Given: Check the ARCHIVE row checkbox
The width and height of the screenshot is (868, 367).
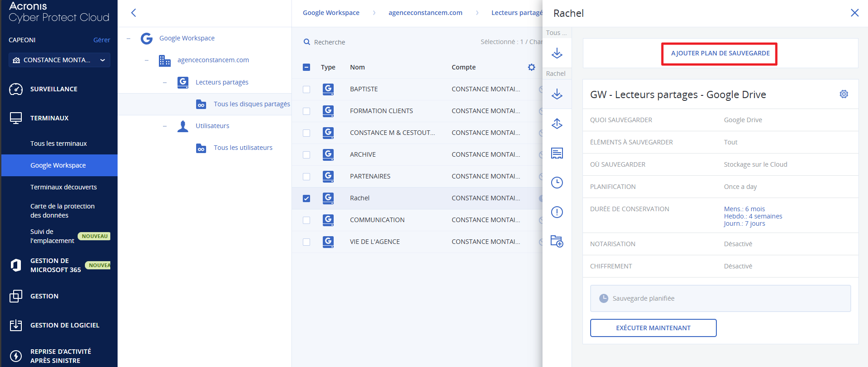Looking at the screenshot, I should [x=306, y=155].
